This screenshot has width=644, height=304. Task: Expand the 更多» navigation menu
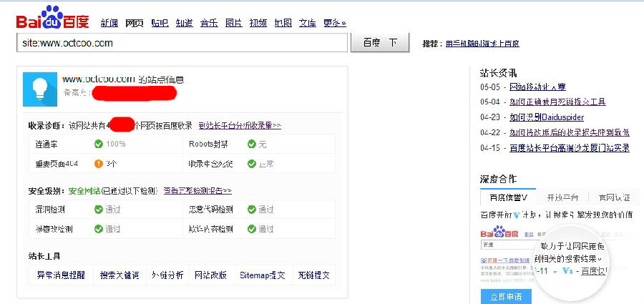click(335, 23)
